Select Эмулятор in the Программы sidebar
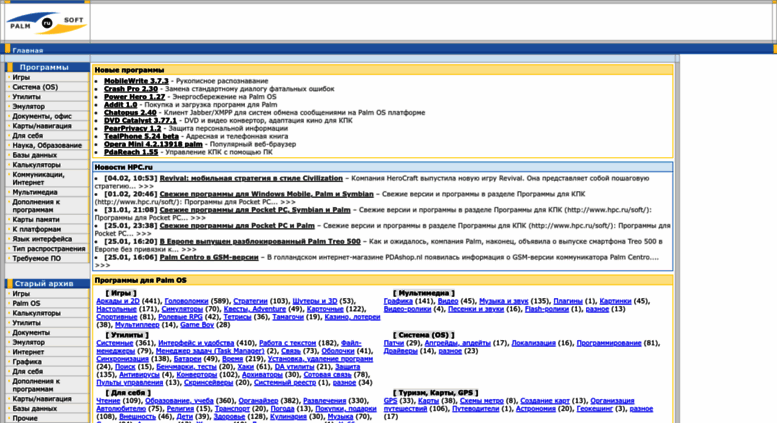Screen dimensions: 777x423 click(x=29, y=106)
